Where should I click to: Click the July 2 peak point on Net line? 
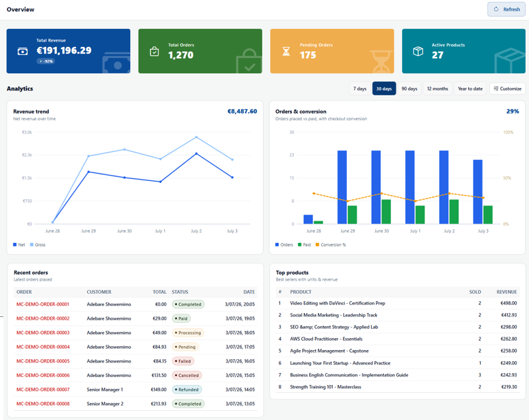click(x=196, y=154)
